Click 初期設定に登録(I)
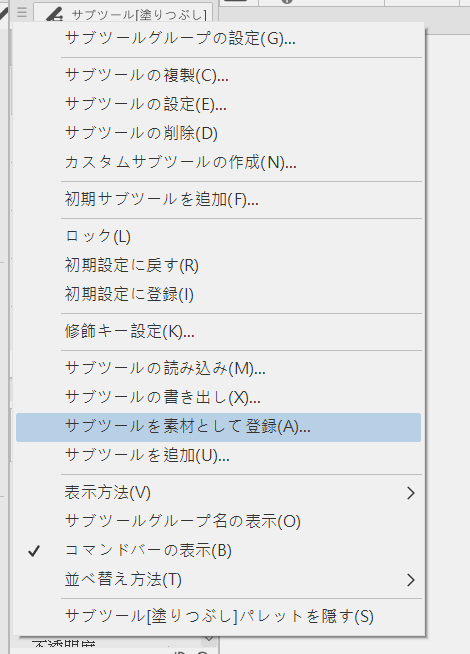Viewport: 470px width, 654px height. [x=219, y=294]
